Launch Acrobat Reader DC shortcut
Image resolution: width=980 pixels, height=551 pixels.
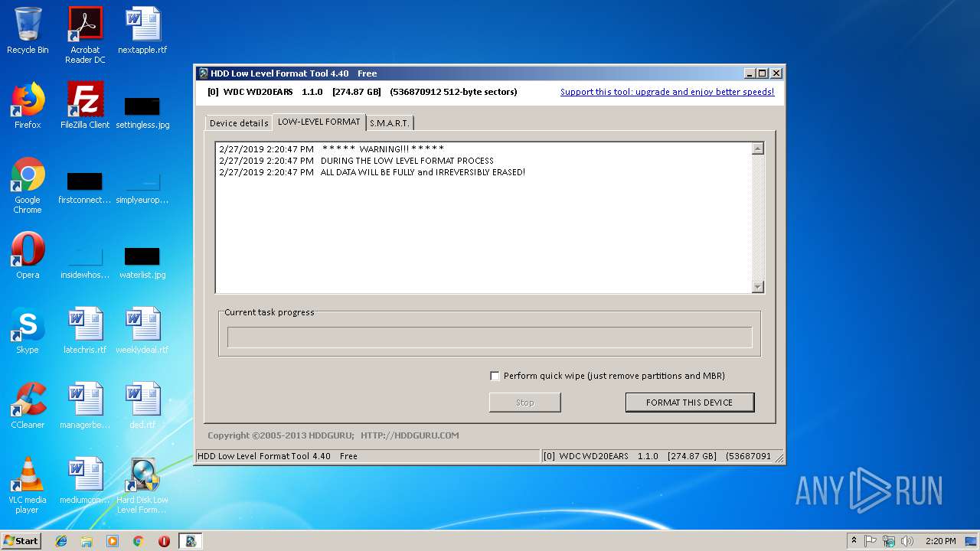tap(85, 35)
